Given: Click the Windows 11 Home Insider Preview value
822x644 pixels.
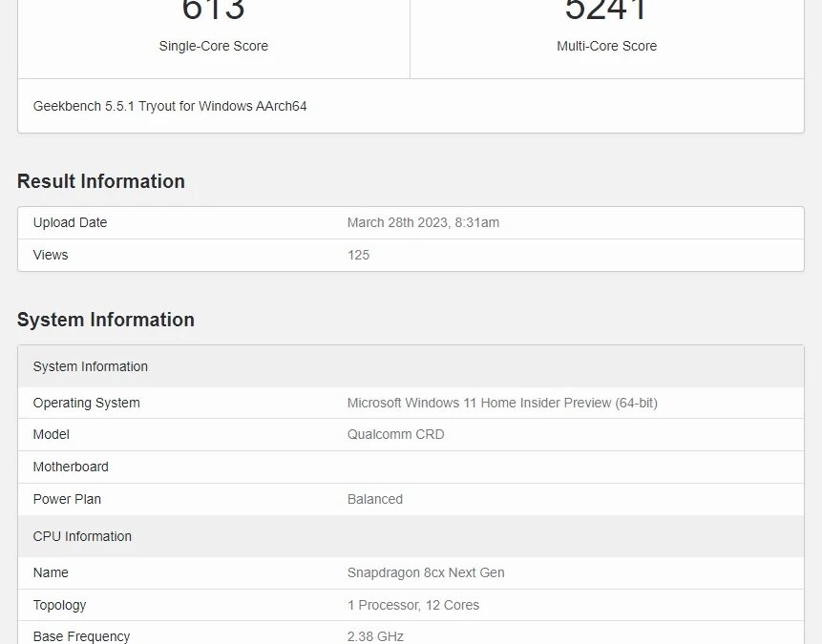Looking at the screenshot, I should [x=502, y=403].
